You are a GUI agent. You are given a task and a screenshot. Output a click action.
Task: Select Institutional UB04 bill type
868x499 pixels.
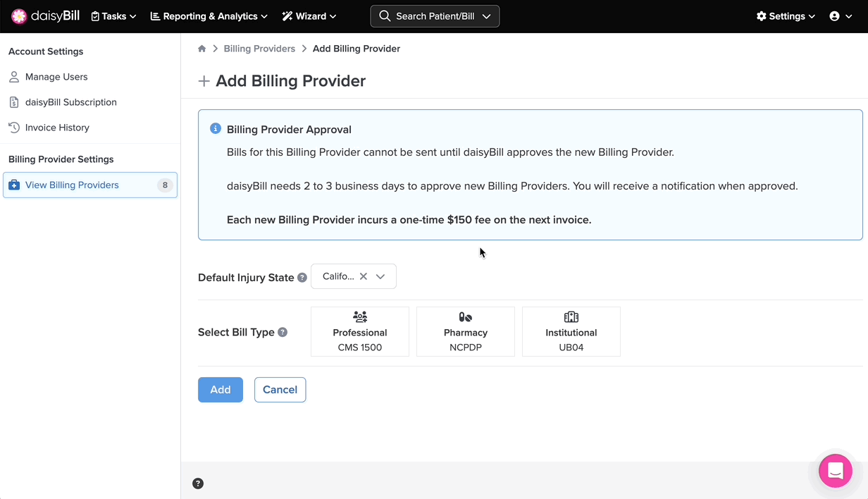(571, 331)
